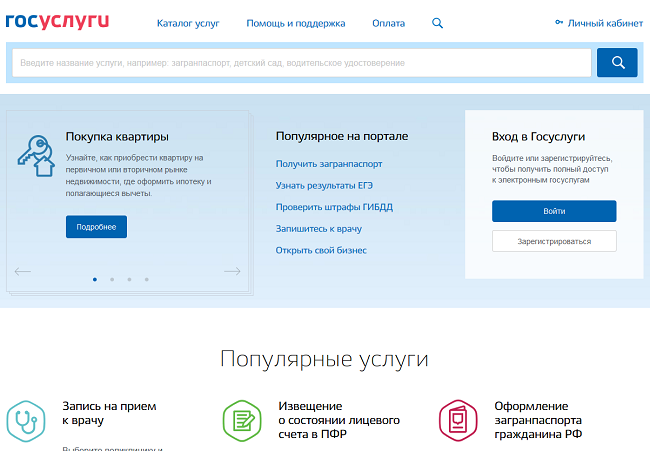Viewport: 650px width, 451px height.
Task: Select the second carousel dot
Action: 112,279
